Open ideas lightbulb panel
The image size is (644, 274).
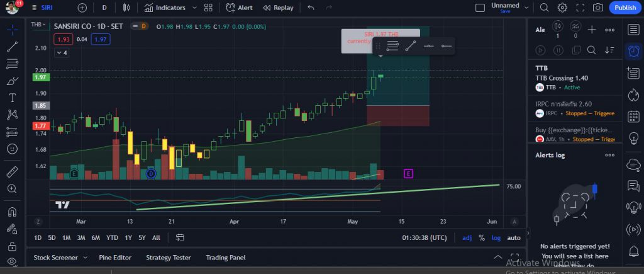pyautogui.click(x=633, y=138)
